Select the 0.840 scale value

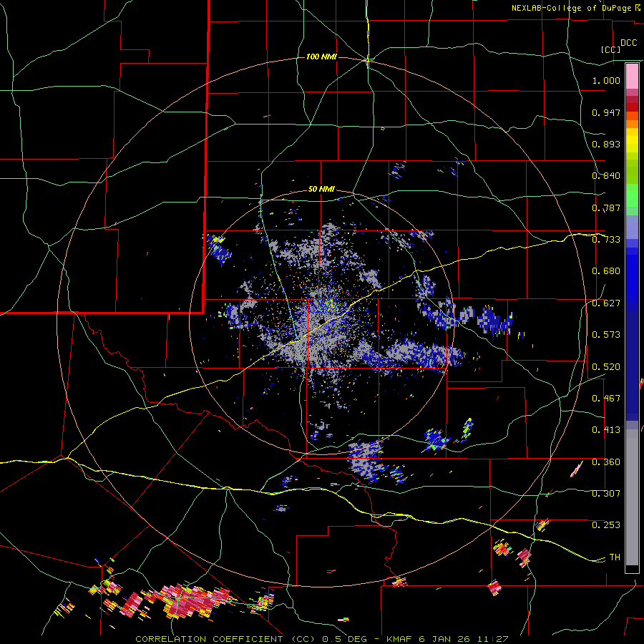tap(606, 176)
